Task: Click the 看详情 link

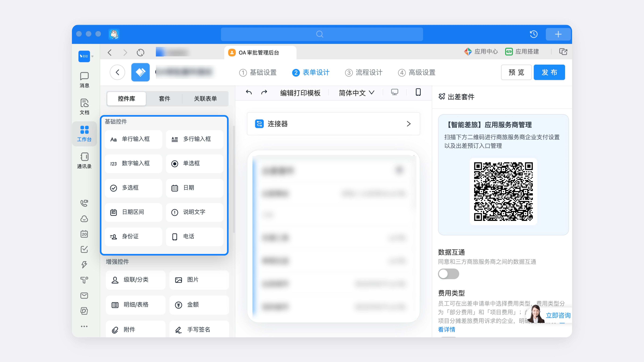Action: tap(447, 329)
